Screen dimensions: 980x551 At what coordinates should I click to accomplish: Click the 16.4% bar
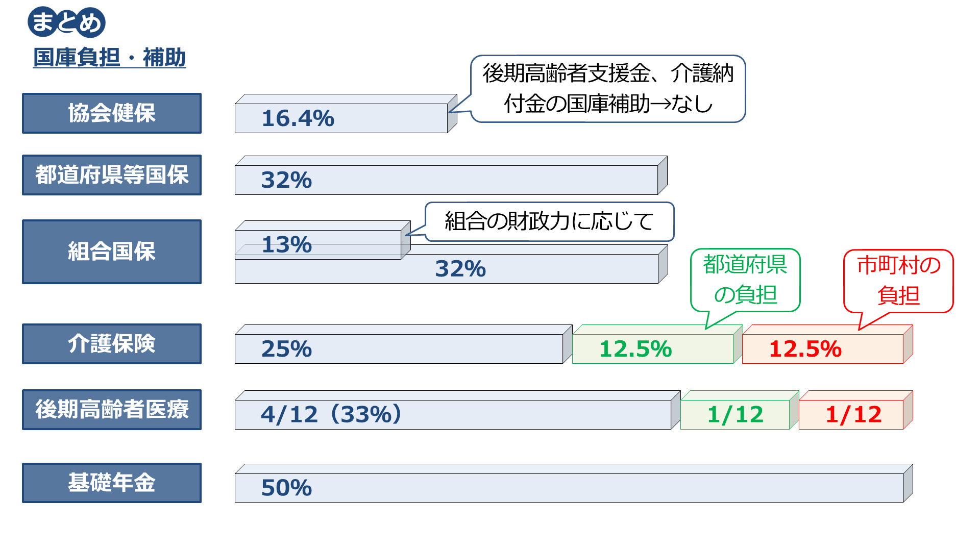tap(341, 118)
